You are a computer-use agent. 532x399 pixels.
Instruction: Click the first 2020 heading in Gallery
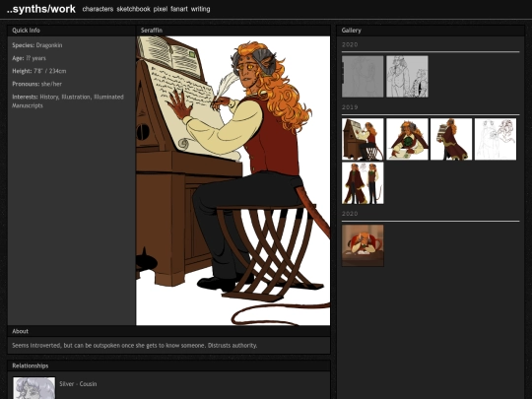pos(350,44)
